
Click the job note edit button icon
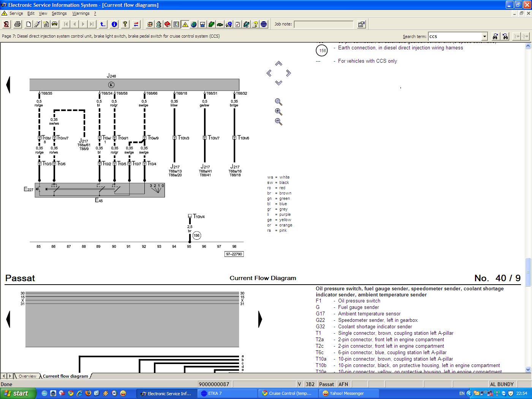(x=361, y=24)
